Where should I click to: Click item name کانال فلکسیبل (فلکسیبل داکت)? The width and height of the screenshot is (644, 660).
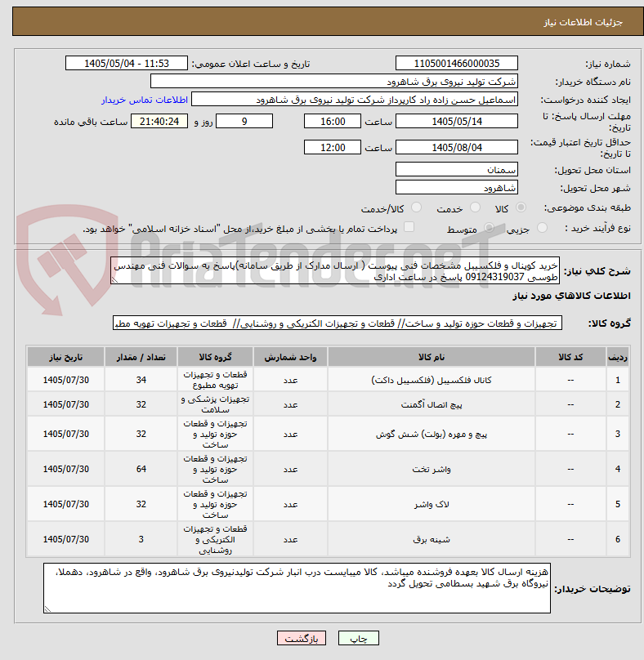click(x=432, y=380)
